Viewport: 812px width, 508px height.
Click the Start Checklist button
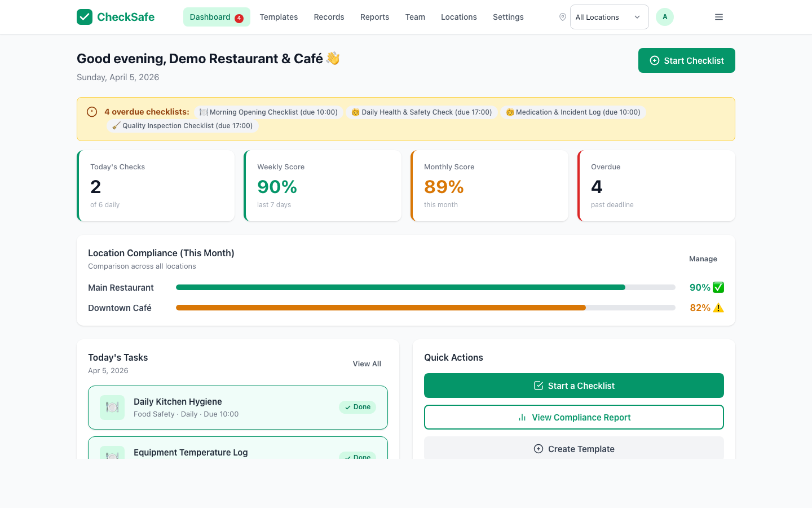(x=686, y=60)
